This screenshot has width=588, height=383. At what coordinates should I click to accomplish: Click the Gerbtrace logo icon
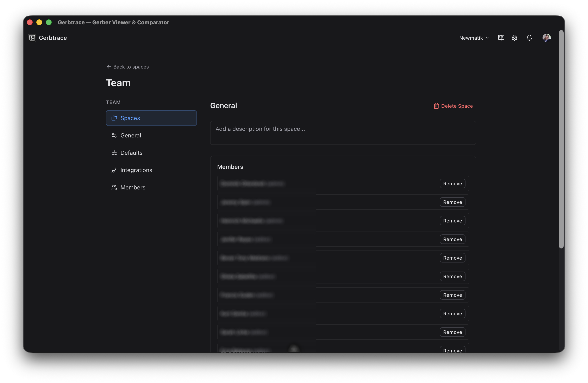32,38
